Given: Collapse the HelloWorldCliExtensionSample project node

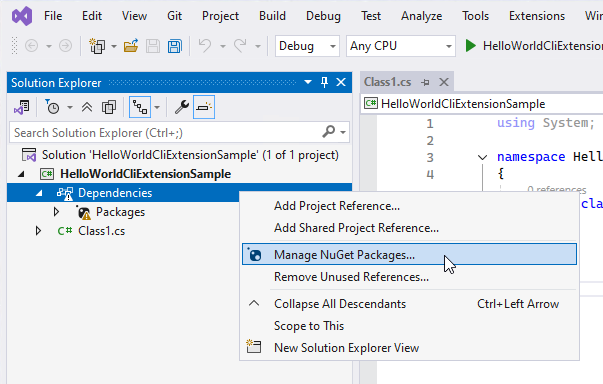Looking at the screenshot, I should click(21, 174).
